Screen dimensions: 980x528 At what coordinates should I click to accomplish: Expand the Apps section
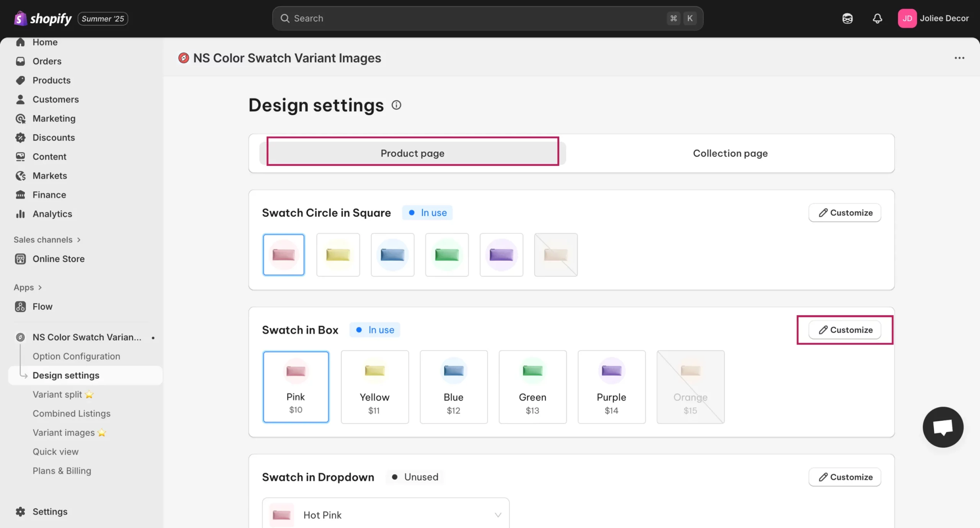(28, 288)
